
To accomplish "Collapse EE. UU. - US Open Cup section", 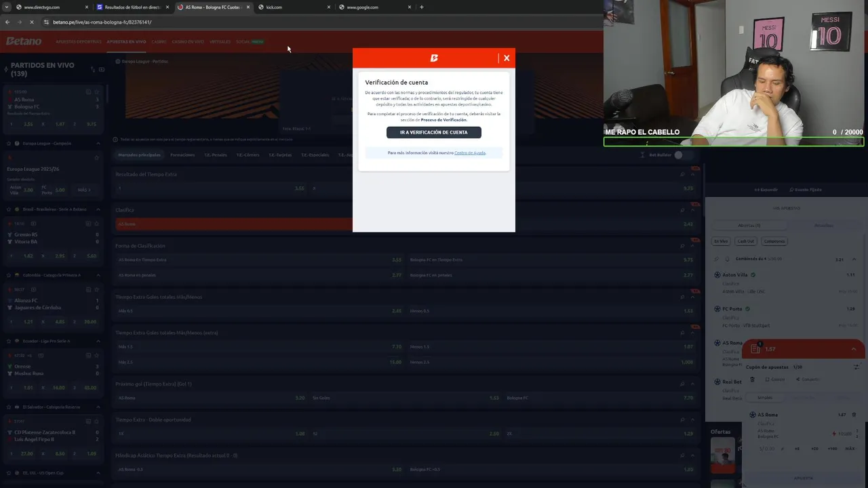I will (x=98, y=472).
